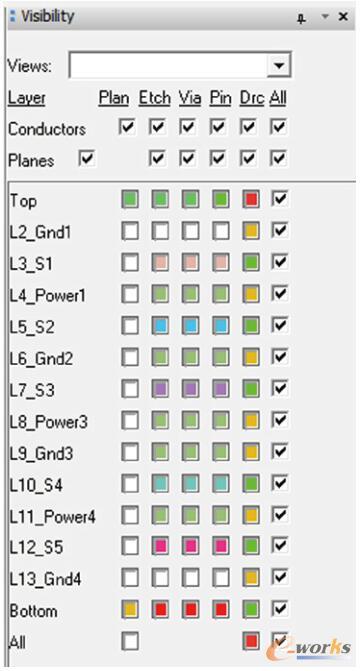
Task: Open the panel options arrow in title bar
Action: pyautogui.click(x=325, y=17)
